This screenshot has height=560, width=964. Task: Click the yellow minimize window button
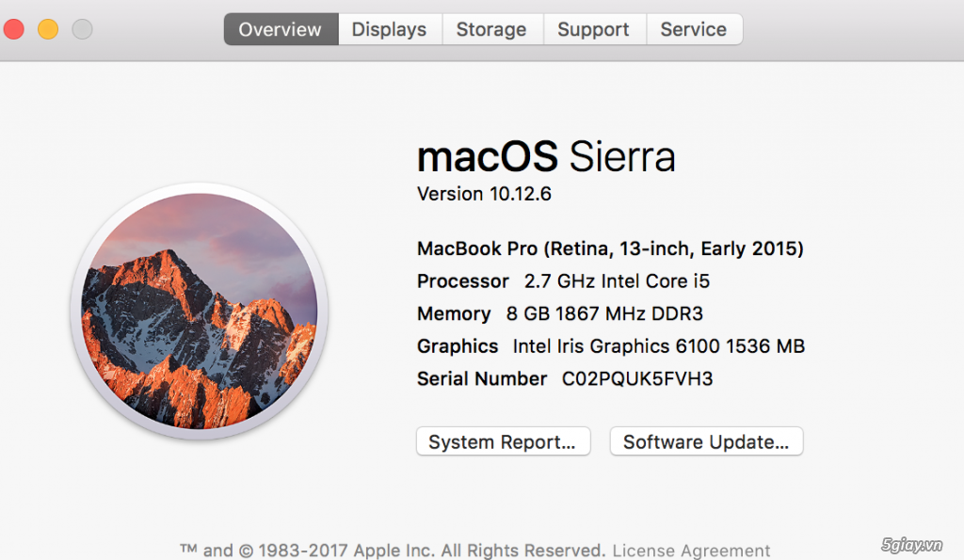pos(48,29)
